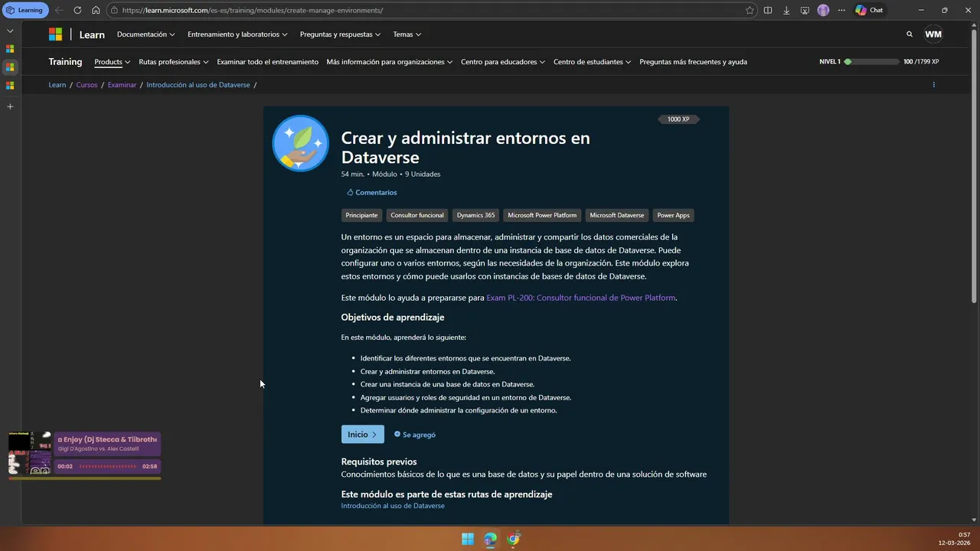Open the WM account avatar
This screenshot has height=551, width=980.
click(933, 34)
